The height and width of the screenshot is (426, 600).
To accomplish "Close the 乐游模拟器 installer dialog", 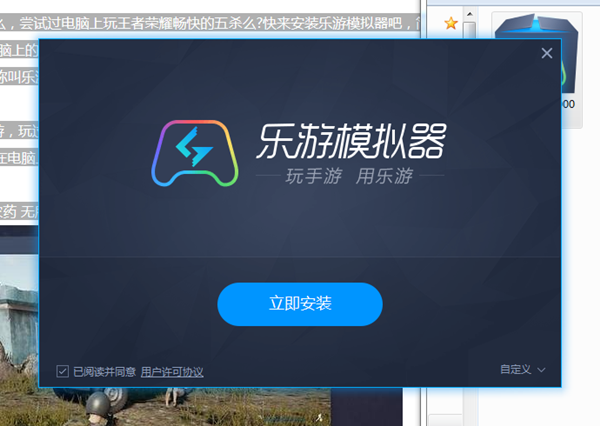I will click(x=547, y=53).
